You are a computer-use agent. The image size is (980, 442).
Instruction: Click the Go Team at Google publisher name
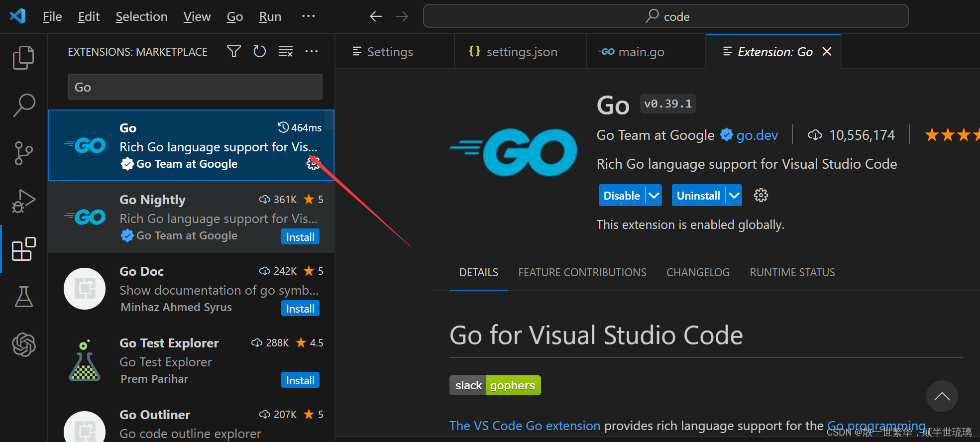655,135
